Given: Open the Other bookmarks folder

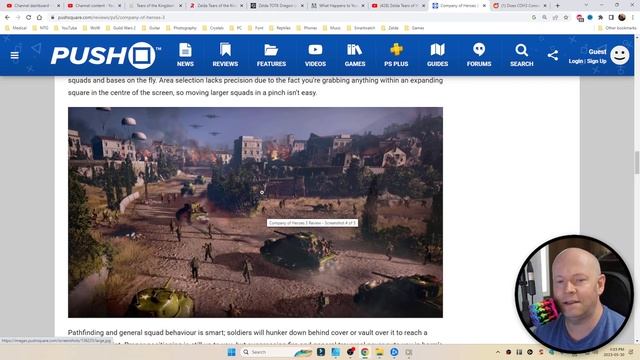Looking at the screenshot, I should click(617, 28).
